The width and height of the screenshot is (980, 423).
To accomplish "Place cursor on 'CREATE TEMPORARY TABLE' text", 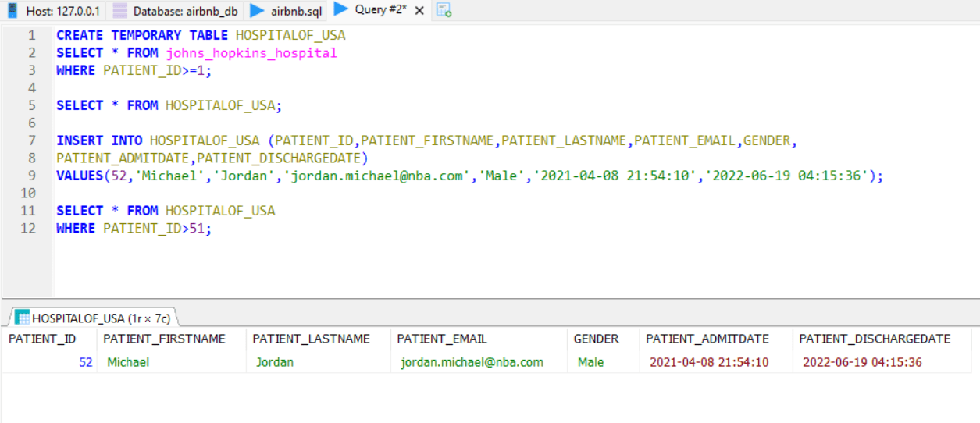I will coord(142,35).
